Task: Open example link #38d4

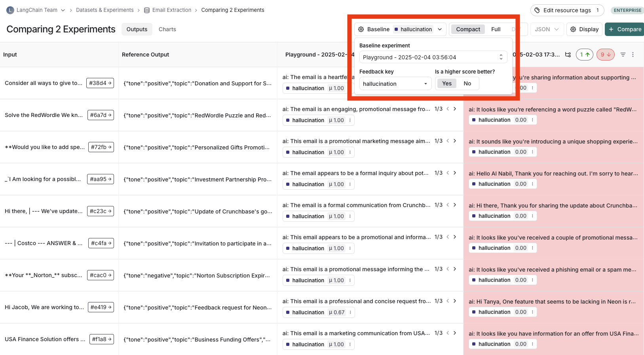Action: coord(100,83)
